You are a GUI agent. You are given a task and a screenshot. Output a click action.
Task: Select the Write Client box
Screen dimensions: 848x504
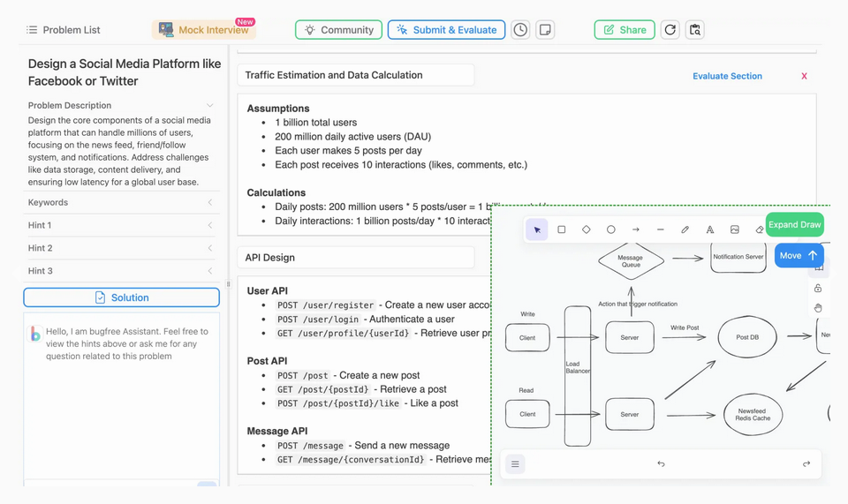(527, 338)
